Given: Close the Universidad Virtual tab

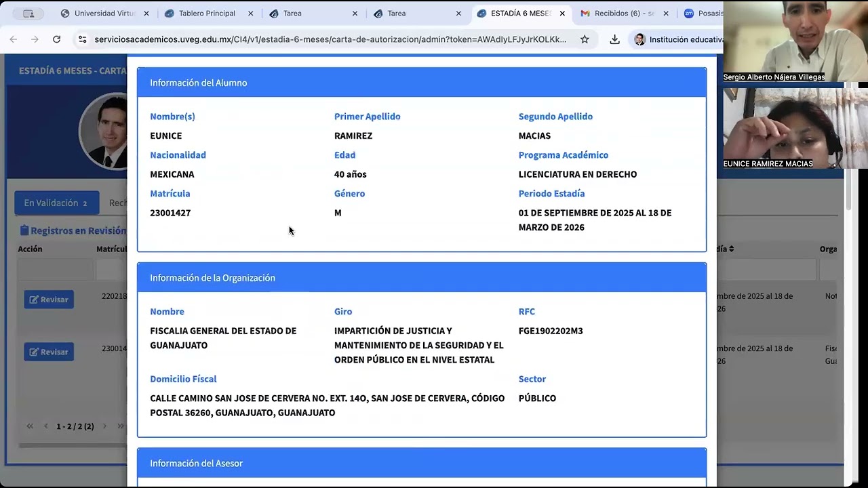Looking at the screenshot, I should point(146,14).
